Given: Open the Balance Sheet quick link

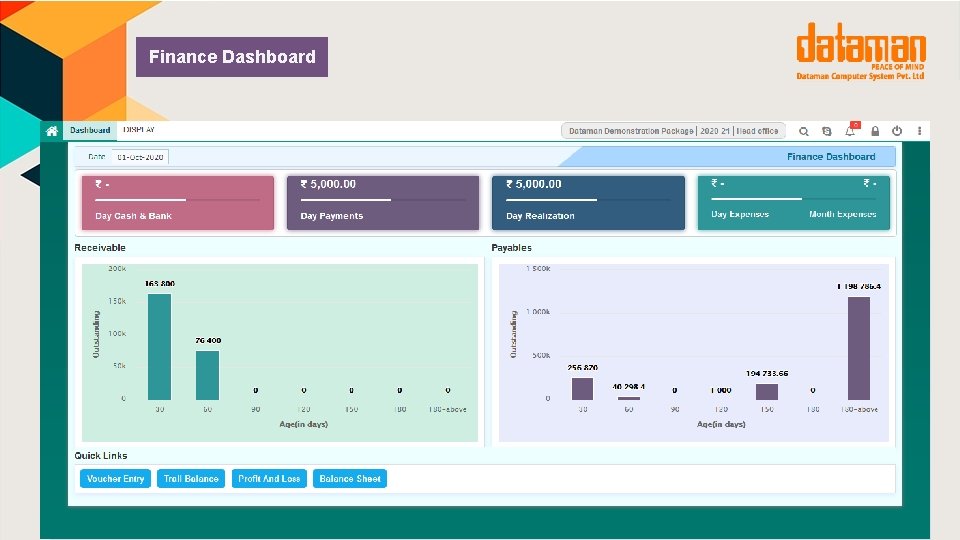Looking at the screenshot, I should click(x=350, y=479).
